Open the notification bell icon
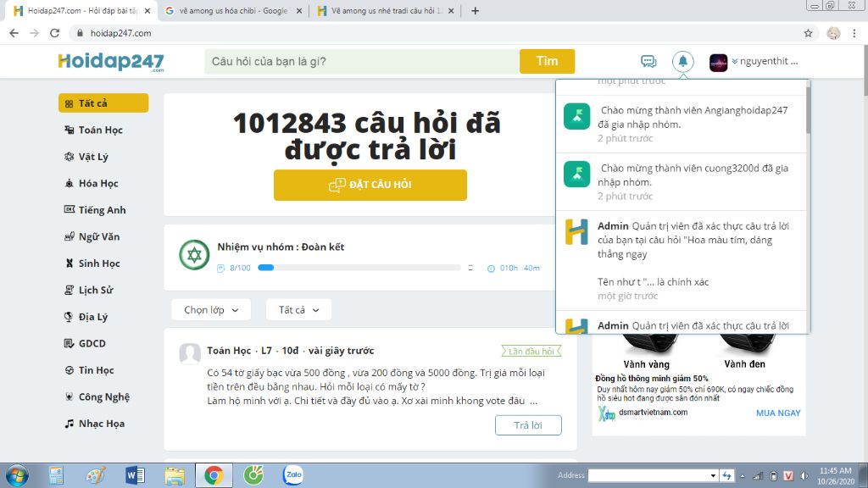The width and height of the screenshot is (868, 488). 682,61
